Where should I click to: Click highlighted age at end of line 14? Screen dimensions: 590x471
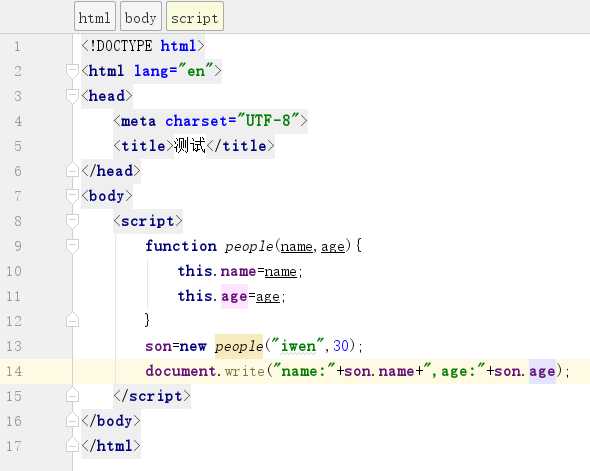coord(542,372)
